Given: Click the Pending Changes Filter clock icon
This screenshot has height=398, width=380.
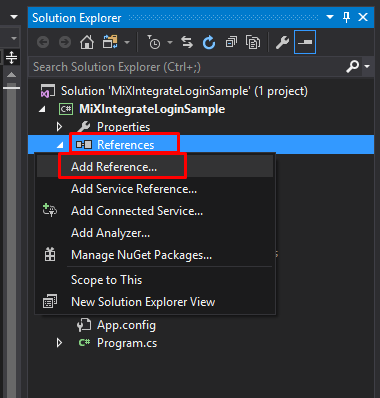Looking at the screenshot, I should click(x=154, y=42).
